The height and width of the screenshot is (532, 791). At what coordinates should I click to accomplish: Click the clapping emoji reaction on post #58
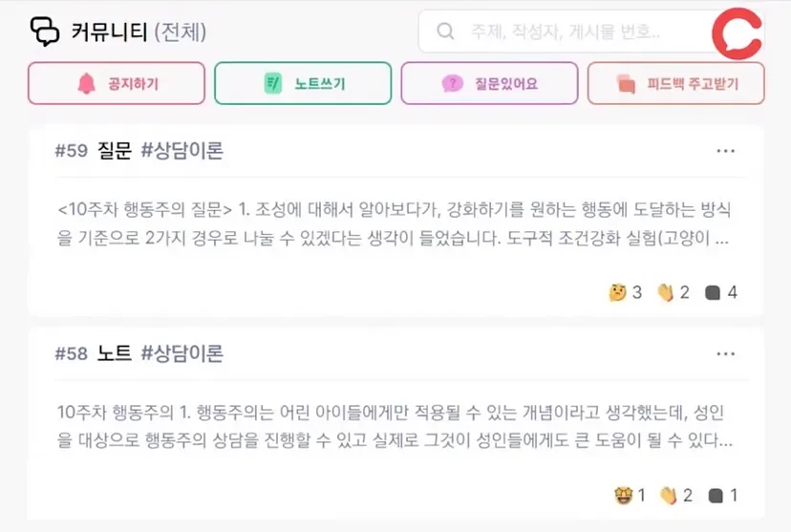pos(668,496)
